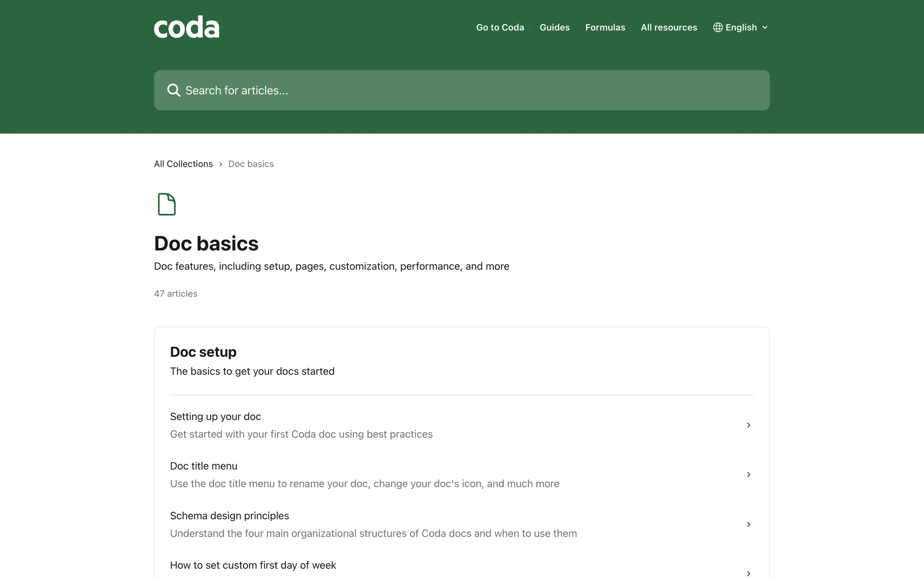Click the globe language icon

click(718, 27)
